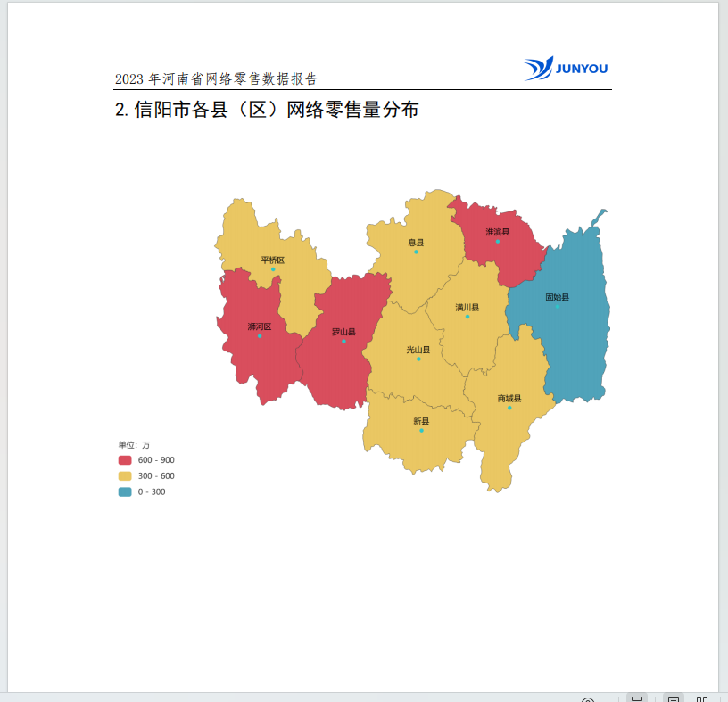
Task: Select the yellow 300 - 600 legend swatch
Action: click(x=125, y=476)
